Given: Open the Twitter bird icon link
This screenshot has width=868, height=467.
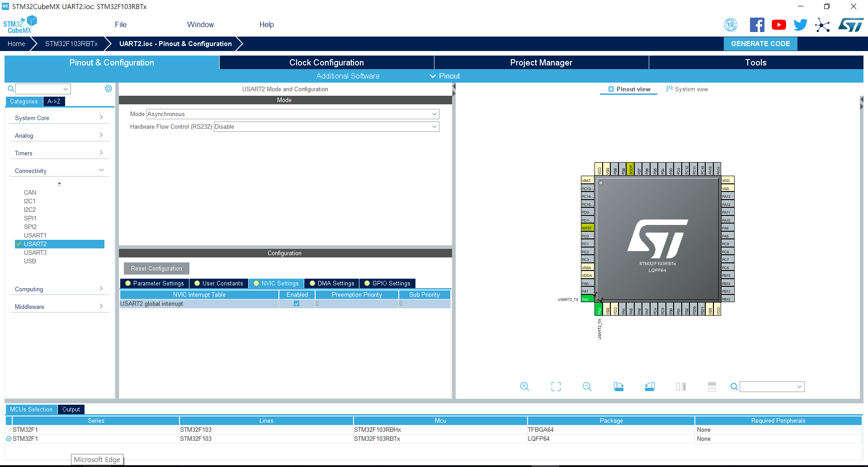Looking at the screenshot, I should click(x=800, y=25).
